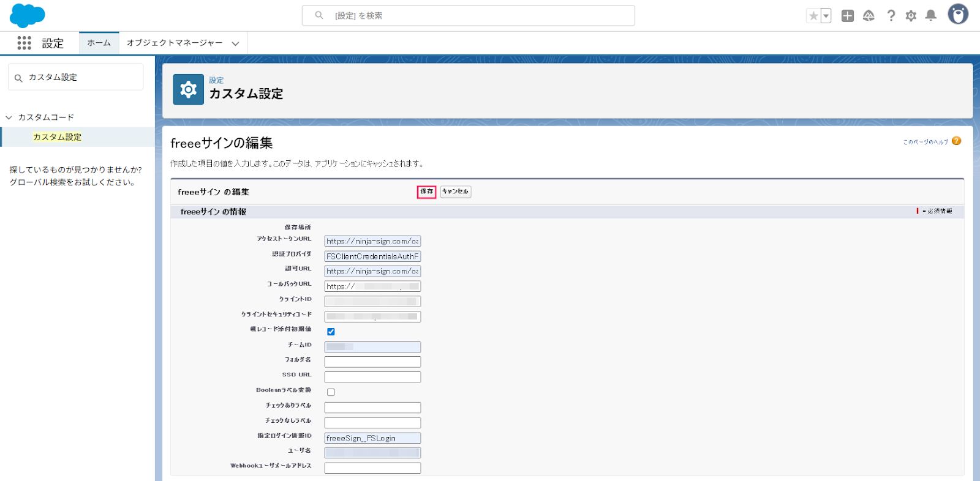This screenshot has height=481, width=980.
Task: Click the アクセストークンURL field
Action: [x=372, y=241]
